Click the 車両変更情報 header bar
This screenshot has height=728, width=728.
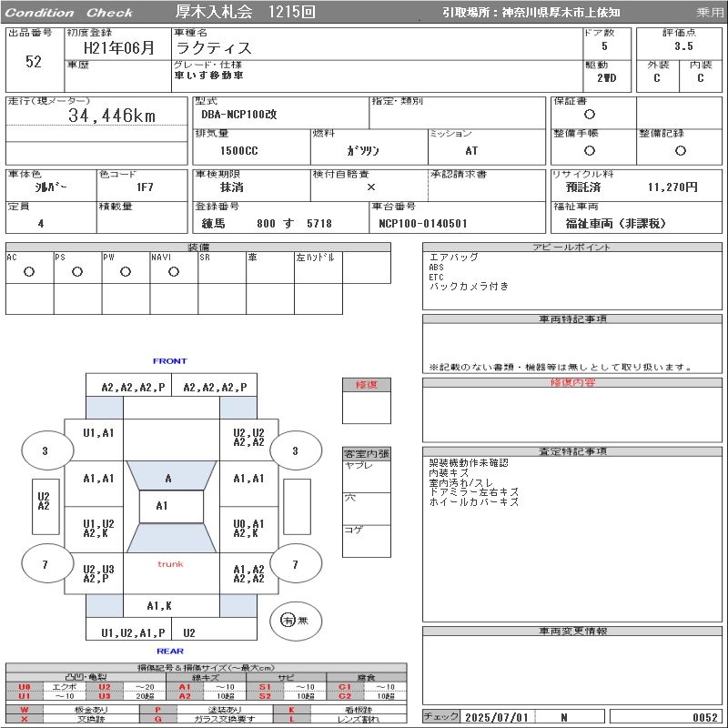(x=572, y=632)
